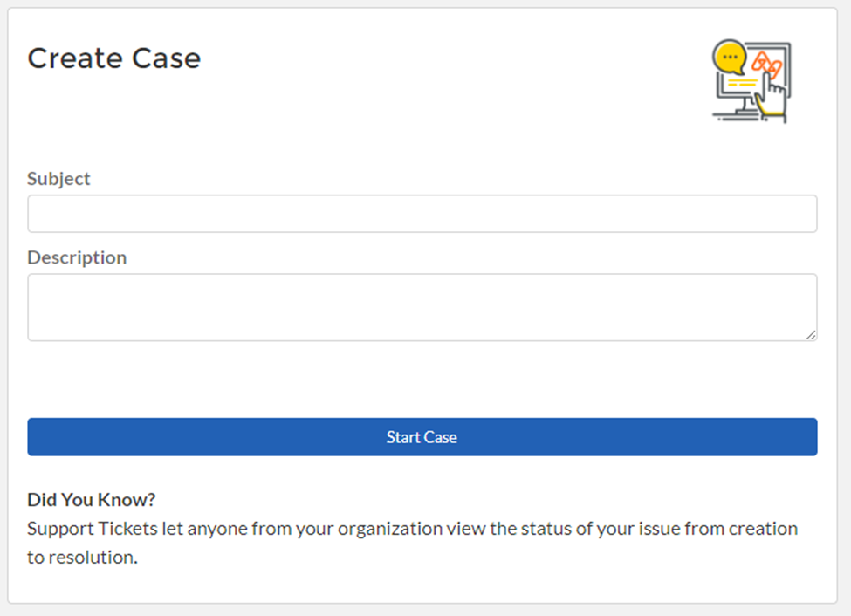This screenshot has height=616, width=851.
Task: Focus the Subject text field
Action: tap(422, 214)
